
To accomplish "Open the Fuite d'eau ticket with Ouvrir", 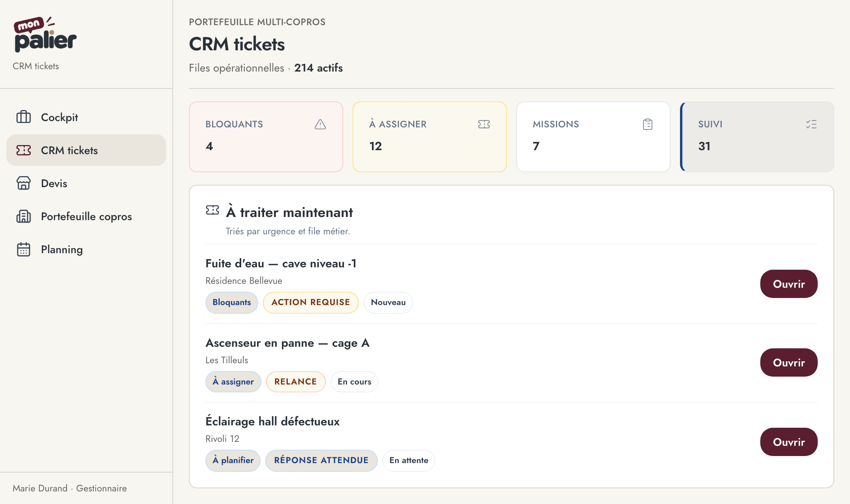I will coord(789,284).
